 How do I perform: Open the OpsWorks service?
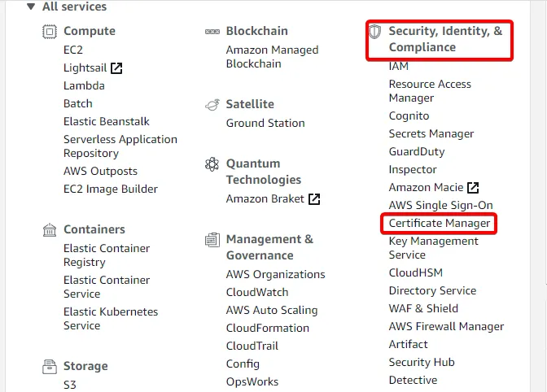pos(252,381)
